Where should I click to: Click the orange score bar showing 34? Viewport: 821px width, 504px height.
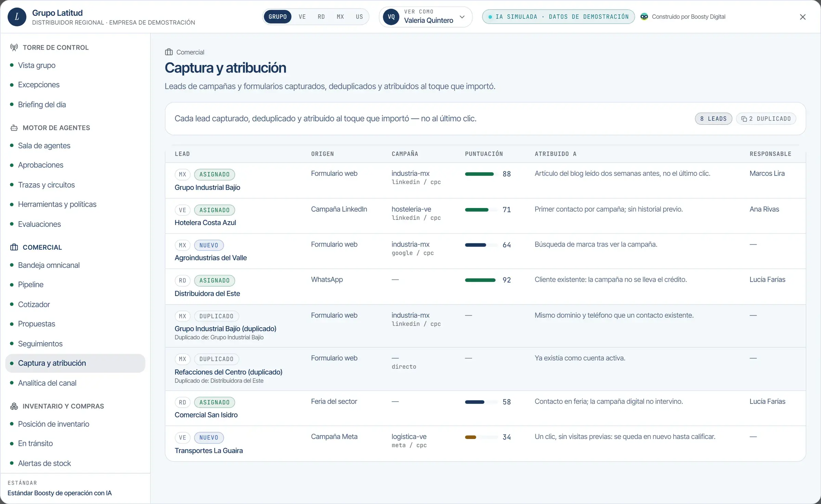coord(481,437)
